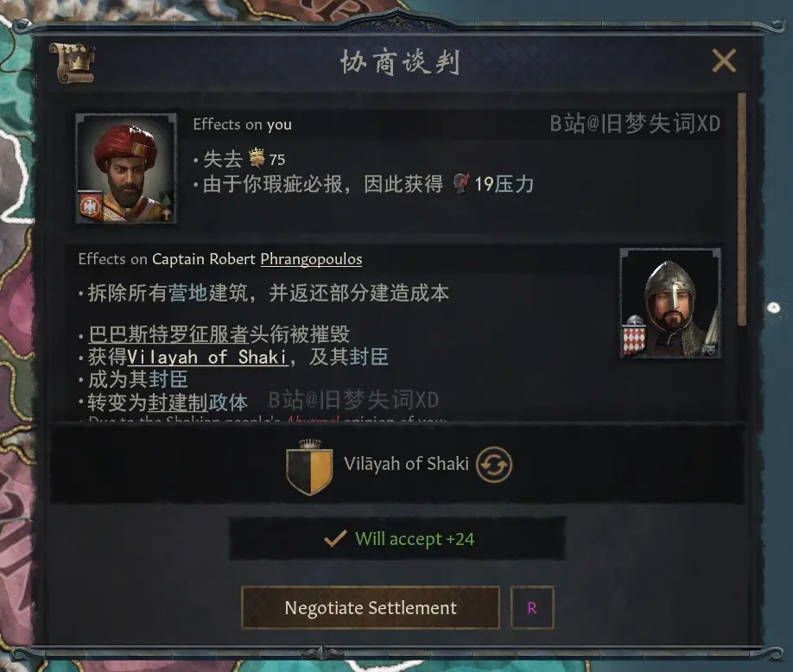Confirm with Negotiate Settlement button
The image size is (793, 672).
[371, 607]
